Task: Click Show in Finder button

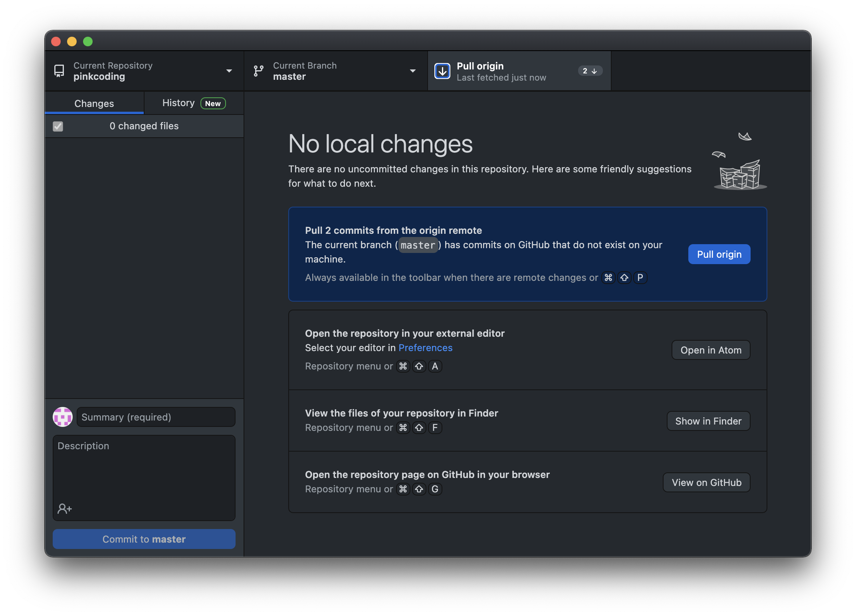Action: (708, 421)
